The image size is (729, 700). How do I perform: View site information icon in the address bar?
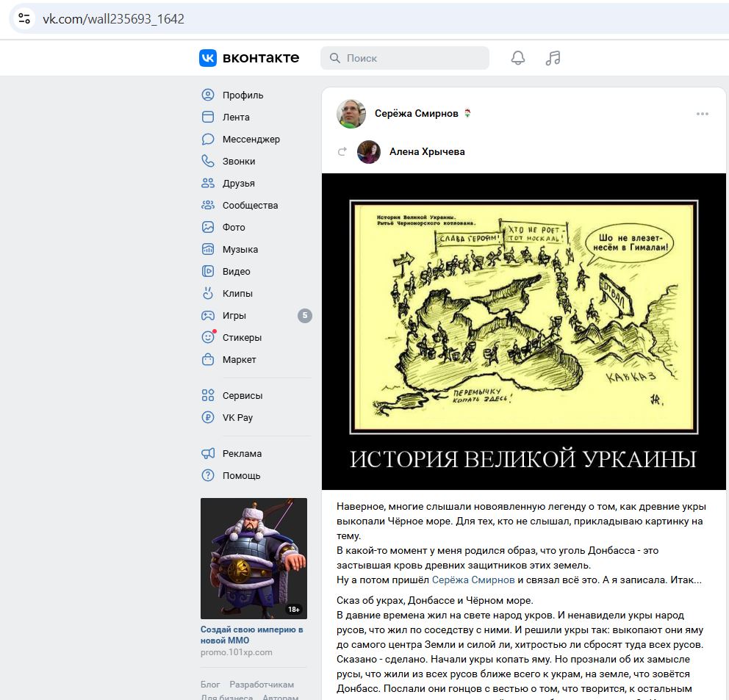[x=24, y=18]
